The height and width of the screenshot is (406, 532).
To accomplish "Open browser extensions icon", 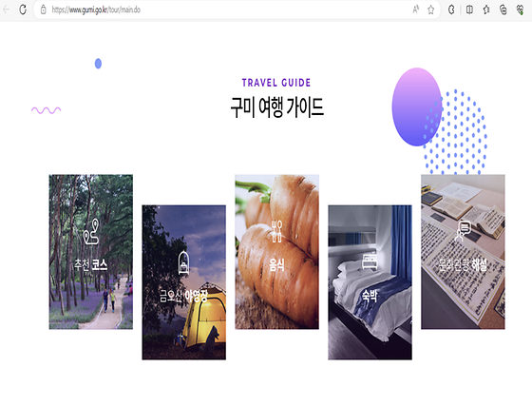I will 451,10.
